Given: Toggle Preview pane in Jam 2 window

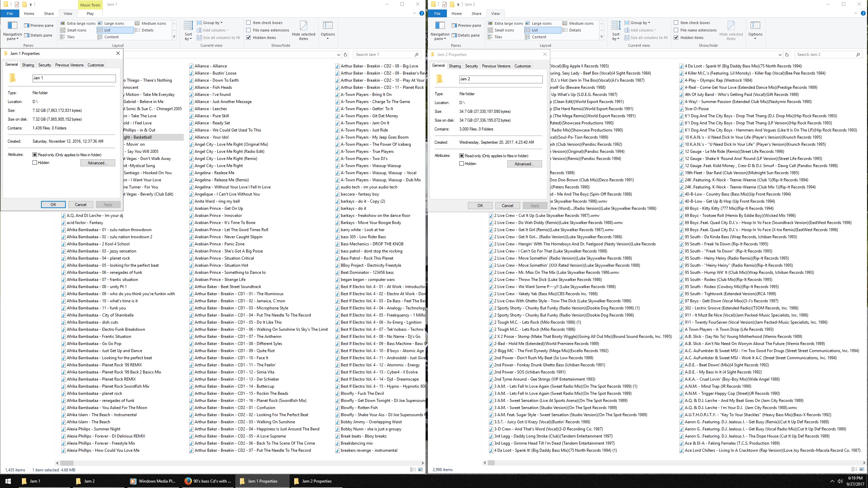Looking at the screenshot, I should click(x=466, y=25).
